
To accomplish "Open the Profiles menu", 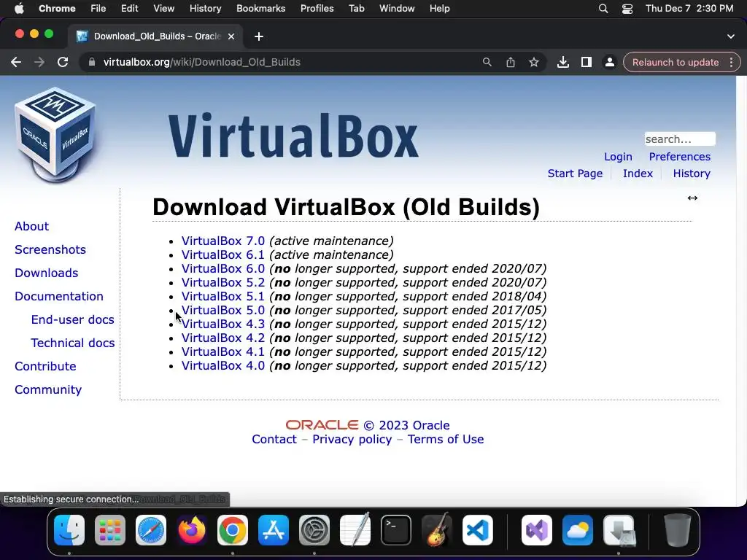I will [x=317, y=9].
